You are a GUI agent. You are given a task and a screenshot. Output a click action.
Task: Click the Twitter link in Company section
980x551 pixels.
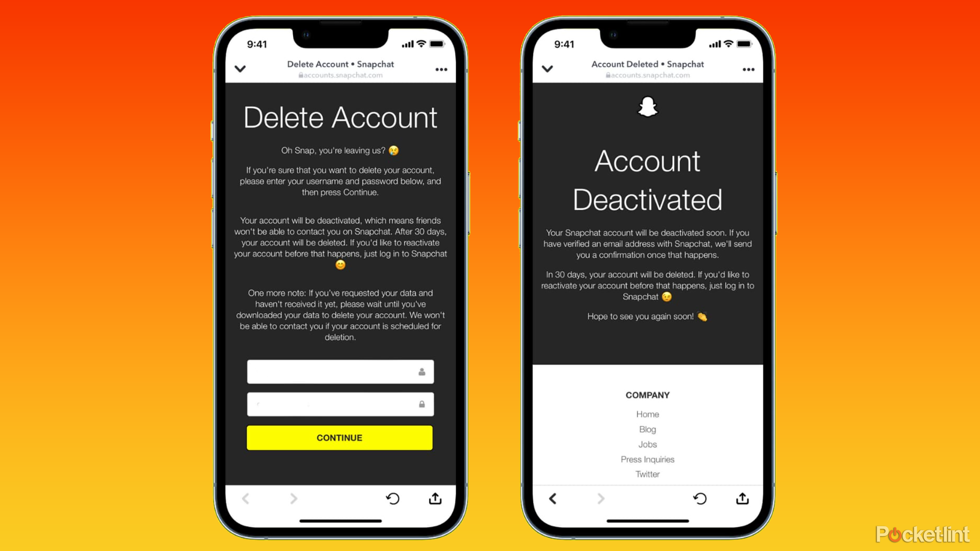(647, 474)
